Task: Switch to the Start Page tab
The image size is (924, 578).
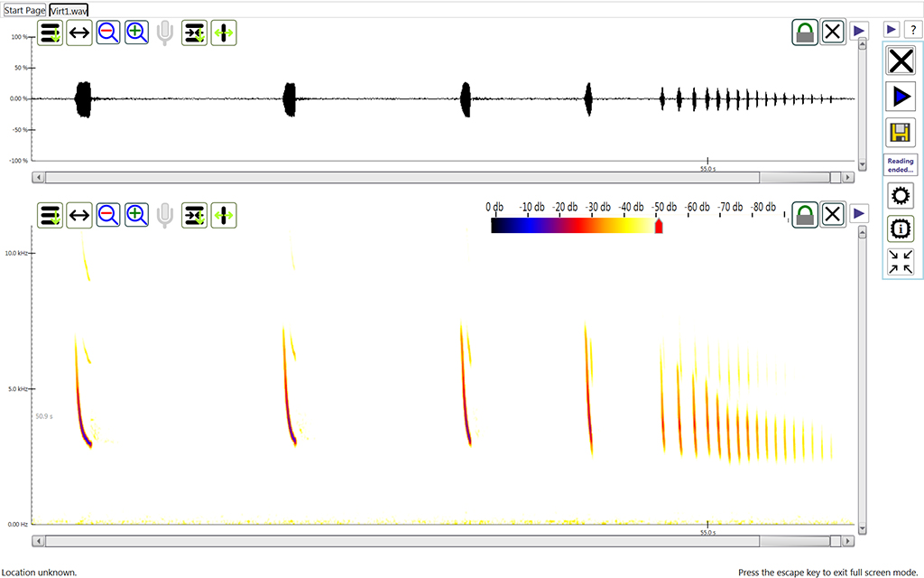Action: tap(24, 10)
